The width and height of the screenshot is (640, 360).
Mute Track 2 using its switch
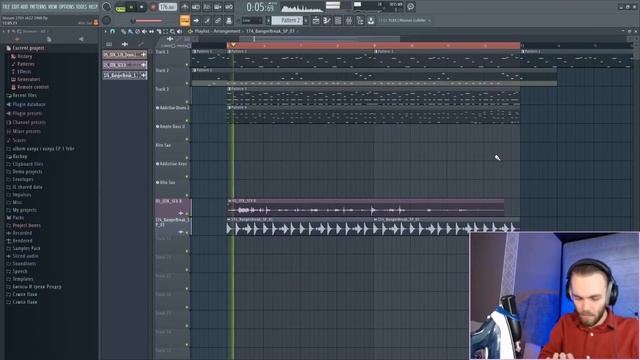click(187, 83)
